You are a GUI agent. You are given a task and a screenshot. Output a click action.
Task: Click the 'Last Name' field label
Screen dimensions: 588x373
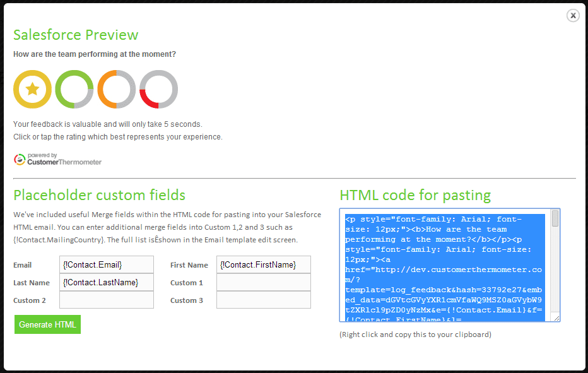[32, 283]
